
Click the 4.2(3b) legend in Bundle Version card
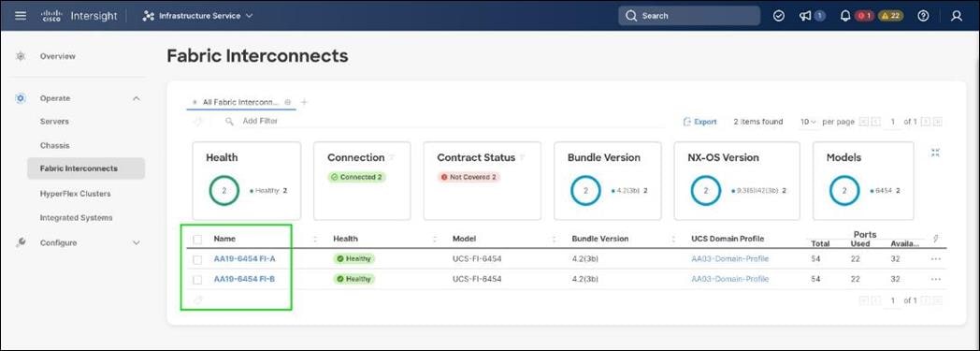tap(628, 190)
